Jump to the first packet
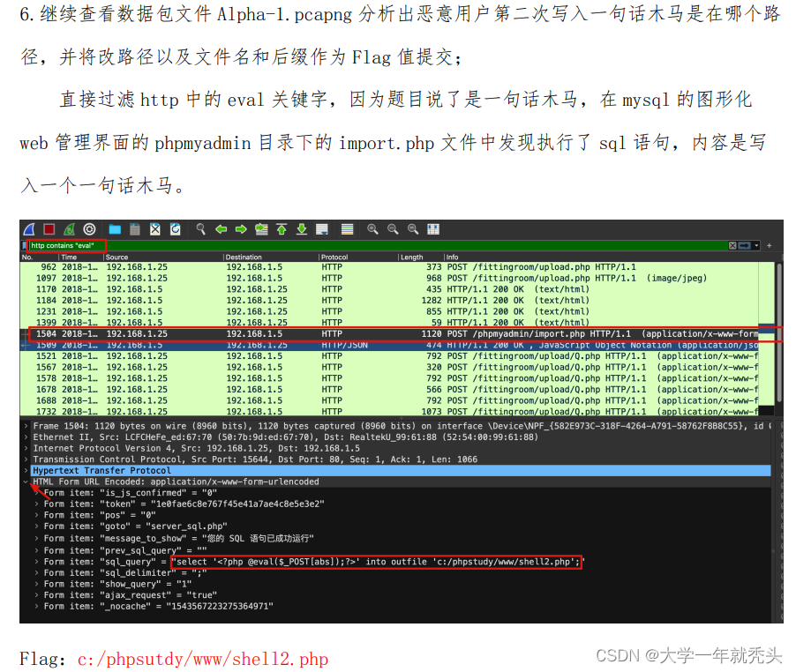This screenshot has width=796, height=672. 282,229
